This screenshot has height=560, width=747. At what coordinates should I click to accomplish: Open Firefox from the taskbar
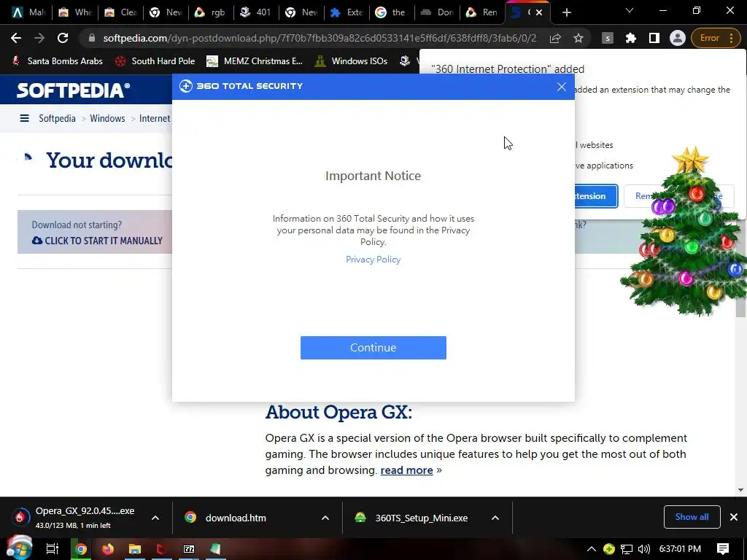(x=108, y=549)
